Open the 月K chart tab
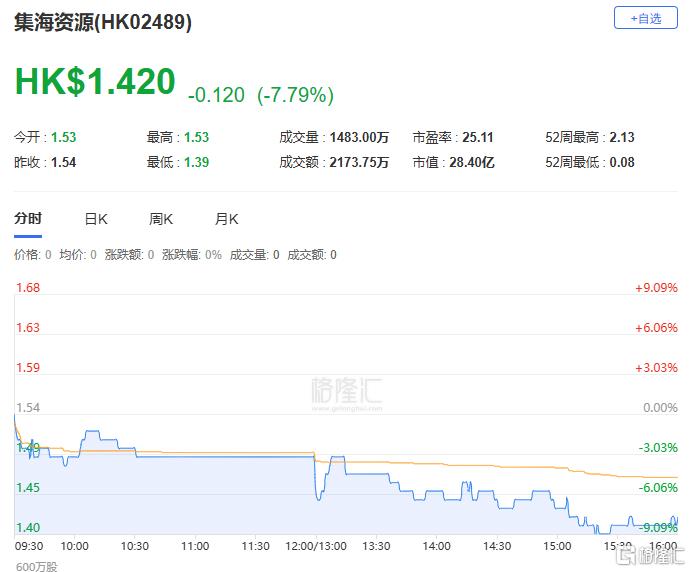This screenshot has height=572, width=691. click(x=227, y=219)
